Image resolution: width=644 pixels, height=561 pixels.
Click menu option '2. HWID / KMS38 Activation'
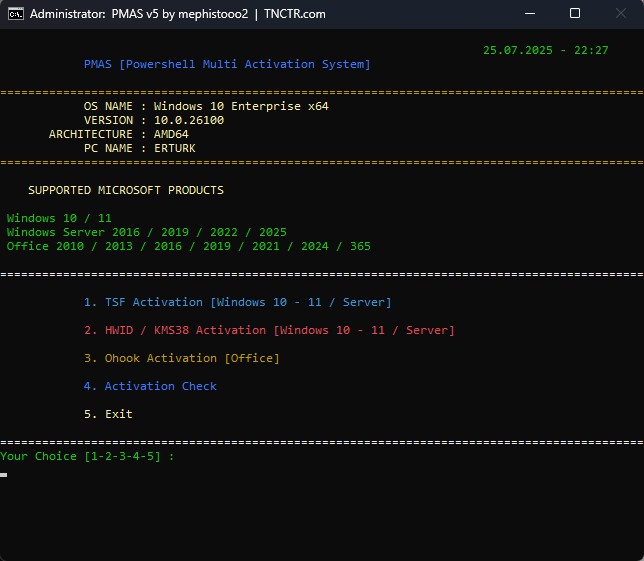(x=269, y=330)
